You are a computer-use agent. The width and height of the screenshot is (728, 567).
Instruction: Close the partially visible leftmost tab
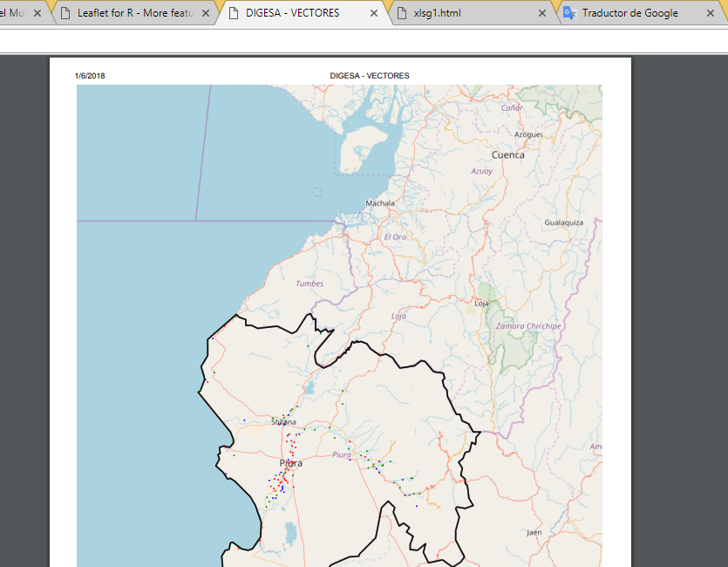click(37, 13)
